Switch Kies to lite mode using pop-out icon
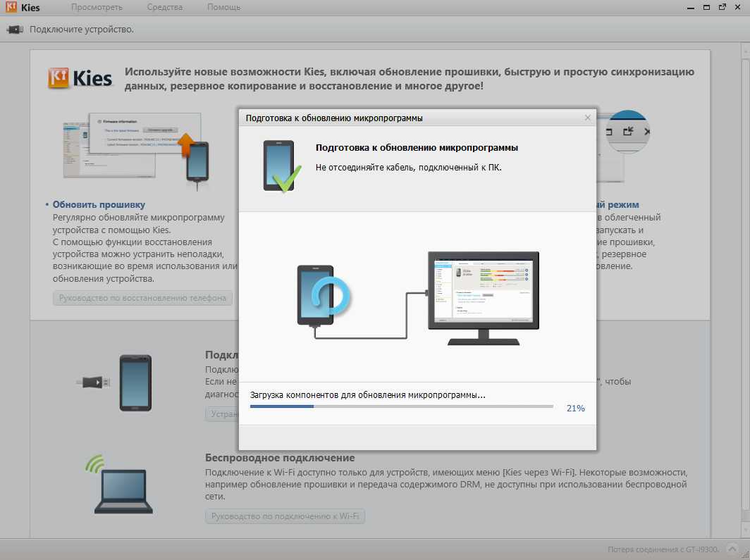750x560 pixels. 722,7
